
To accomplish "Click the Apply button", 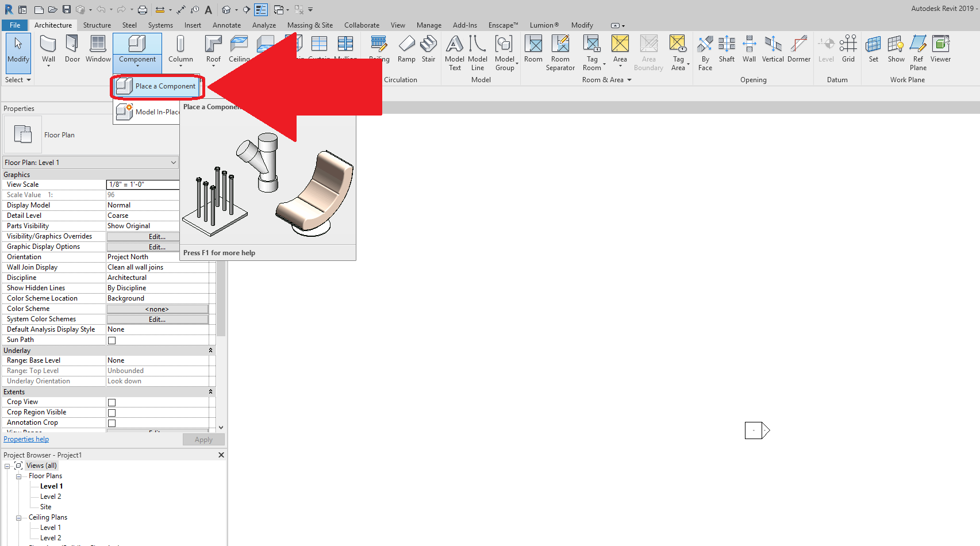I will pos(203,439).
